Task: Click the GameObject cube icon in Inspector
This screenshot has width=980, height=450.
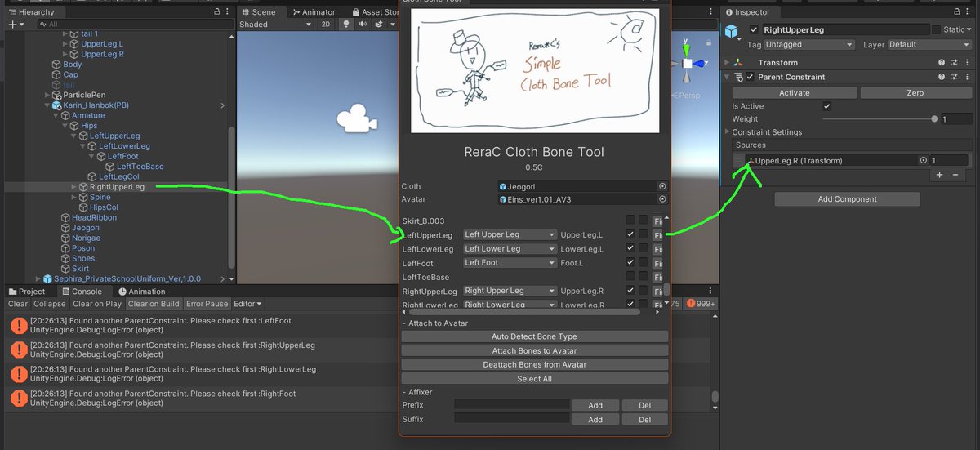Action: click(x=732, y=32)
